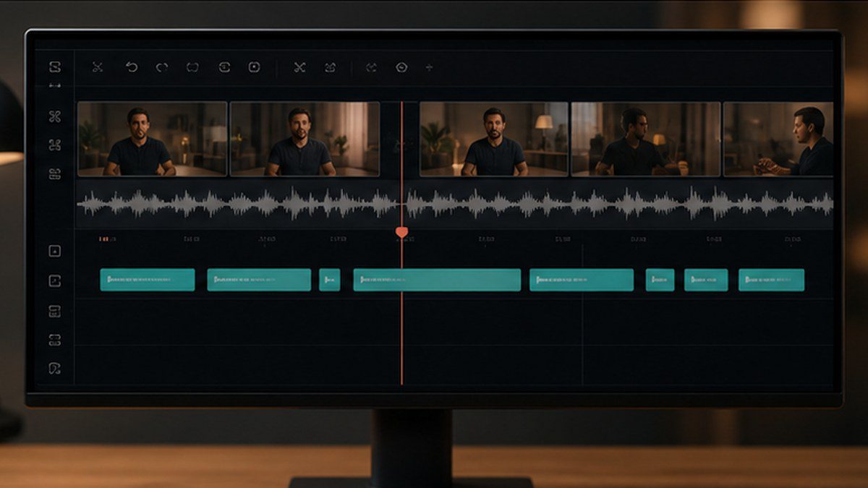The height and width of the screenshot is (488, 868).
Task: Select second video clip with curtain background
Action: (305, 139)
